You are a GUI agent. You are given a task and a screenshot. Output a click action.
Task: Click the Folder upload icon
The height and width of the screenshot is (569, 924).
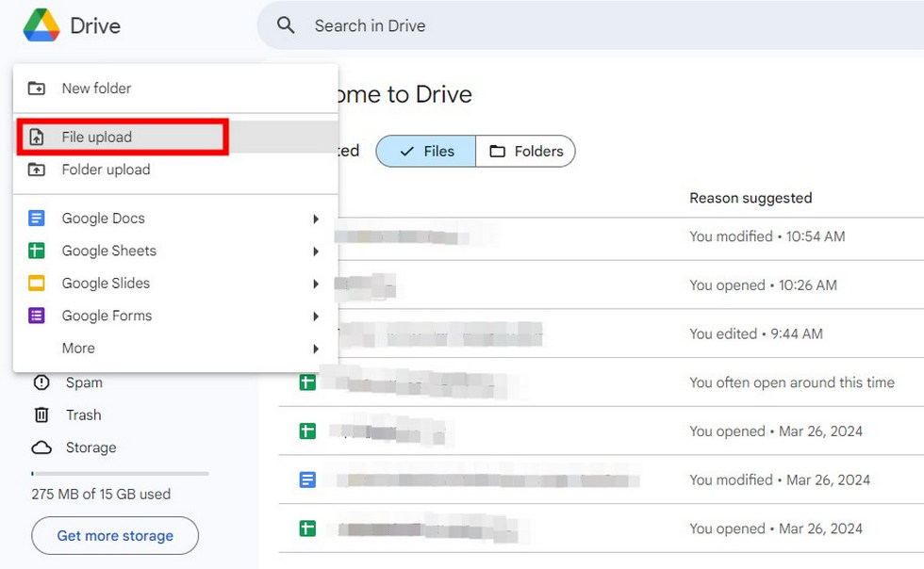coord(37,170)
